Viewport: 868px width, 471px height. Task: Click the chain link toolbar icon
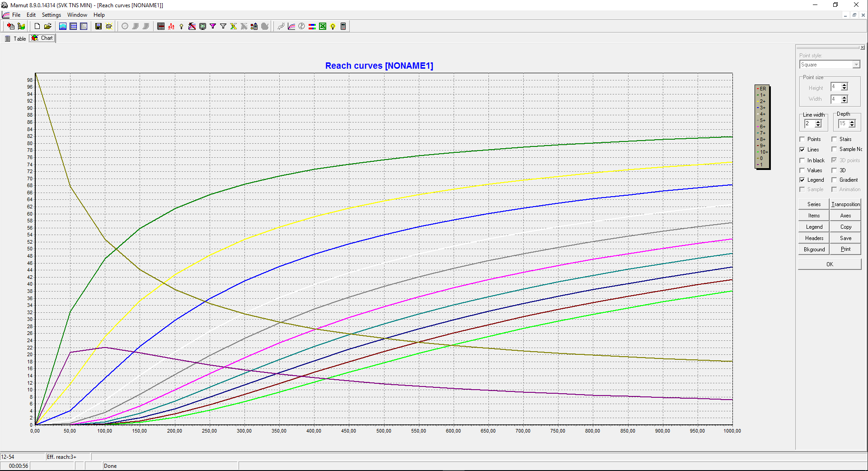pyautogui.click(x=281, y=26)
